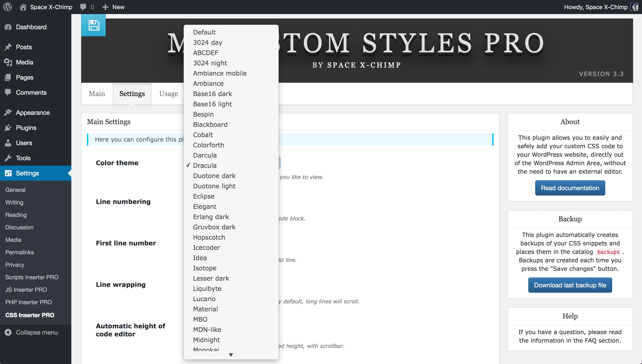This screenshot has height=364, width=642.
Task: Choose the Eclipse theme
Action: pyautogui.click(x=231, y=196)
